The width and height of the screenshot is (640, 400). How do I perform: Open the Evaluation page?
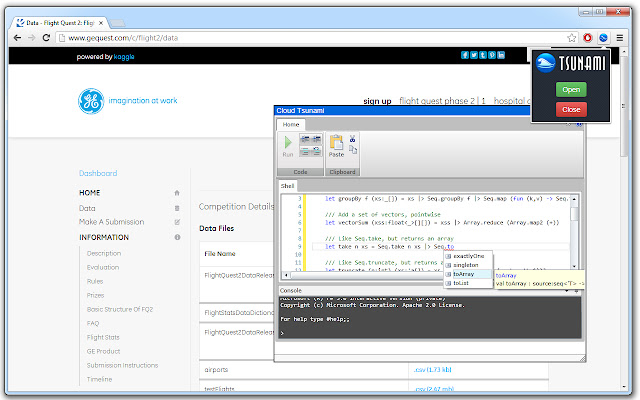[103, 267]
